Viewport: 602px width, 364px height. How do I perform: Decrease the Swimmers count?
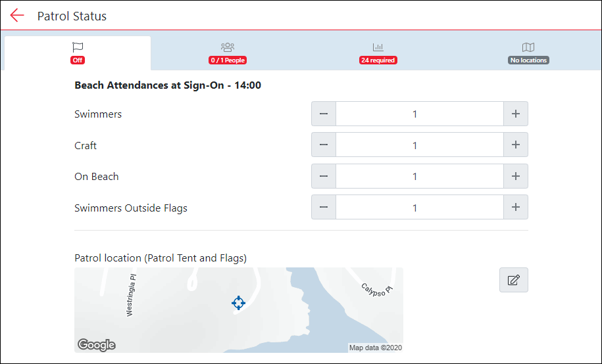[x=324, y=114]
